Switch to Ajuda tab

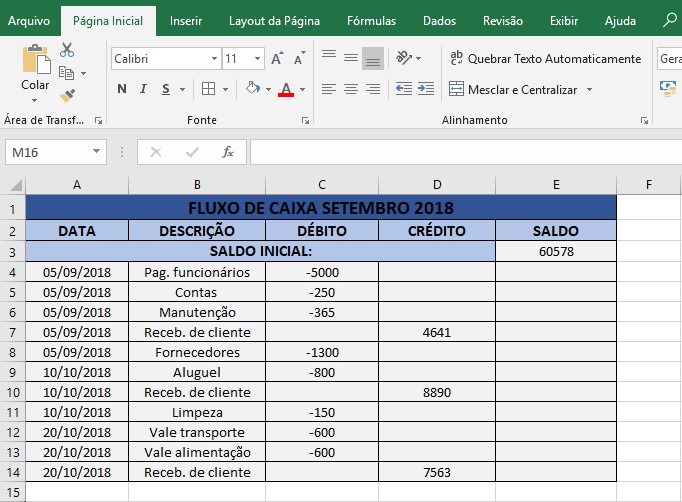[x=620, y=21]
